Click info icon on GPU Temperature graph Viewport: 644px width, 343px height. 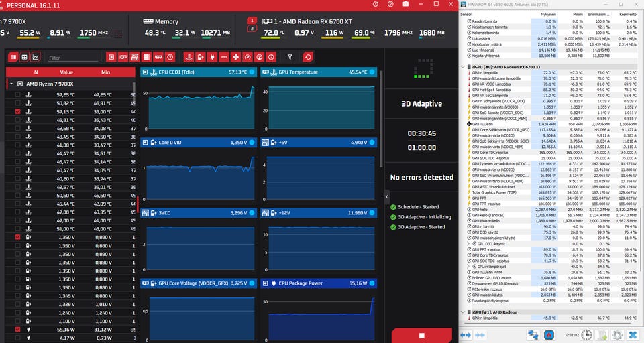(x=372, y=72)
